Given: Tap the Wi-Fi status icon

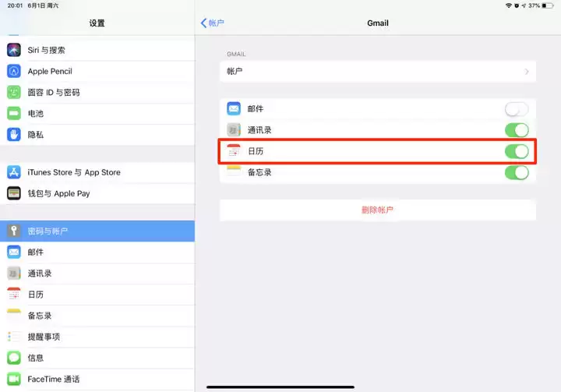Looking at the screenshot, I should click(x=508, y=5).
